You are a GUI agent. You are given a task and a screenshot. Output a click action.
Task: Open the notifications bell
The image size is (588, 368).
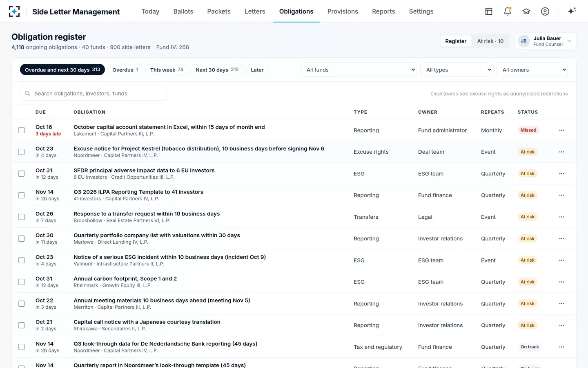[x=508, y=11]
